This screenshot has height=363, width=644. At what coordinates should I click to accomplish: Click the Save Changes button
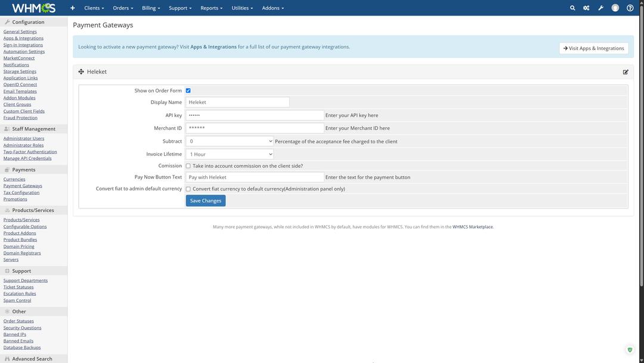[206, 201]
